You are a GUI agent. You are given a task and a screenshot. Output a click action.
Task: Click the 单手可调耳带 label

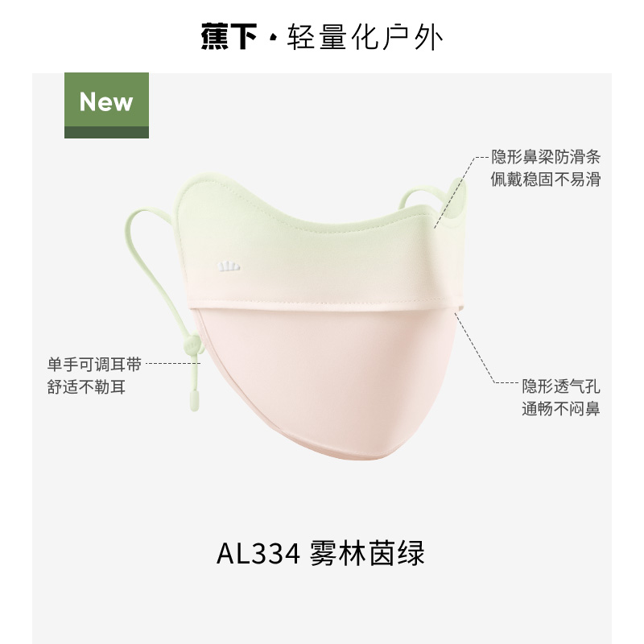coord(94,365)
